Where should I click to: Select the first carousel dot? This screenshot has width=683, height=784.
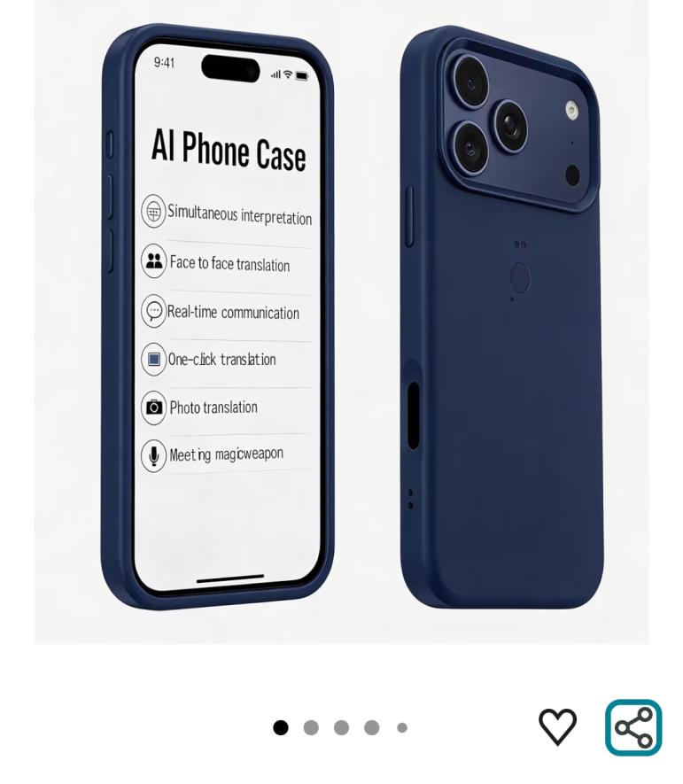(x=281, y=727)
